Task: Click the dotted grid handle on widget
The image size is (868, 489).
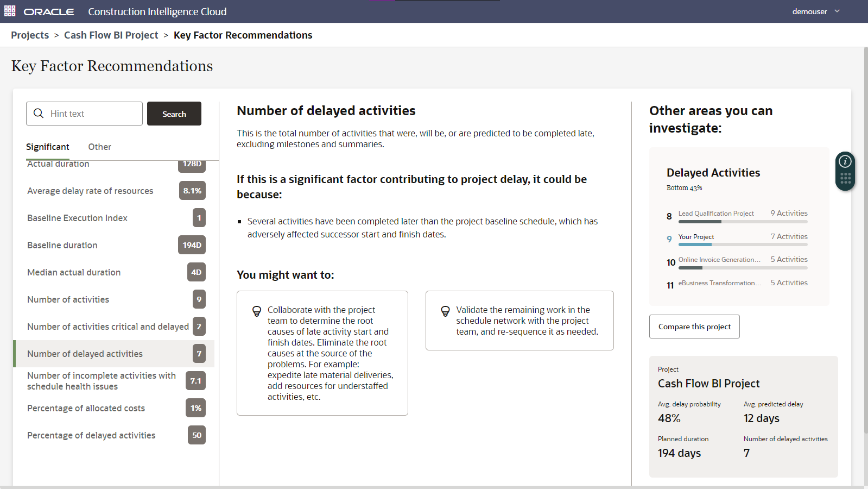Action: [x=845, y=179]
